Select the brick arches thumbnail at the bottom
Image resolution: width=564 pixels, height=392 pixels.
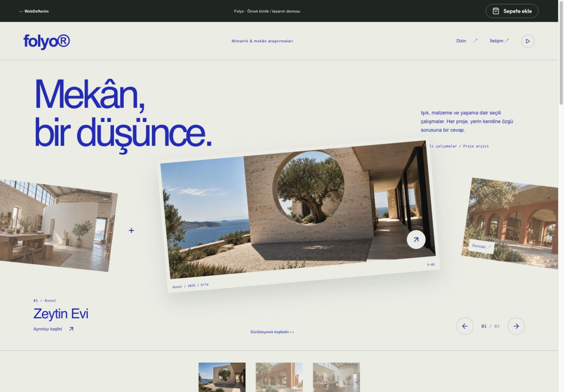[279, 377]
